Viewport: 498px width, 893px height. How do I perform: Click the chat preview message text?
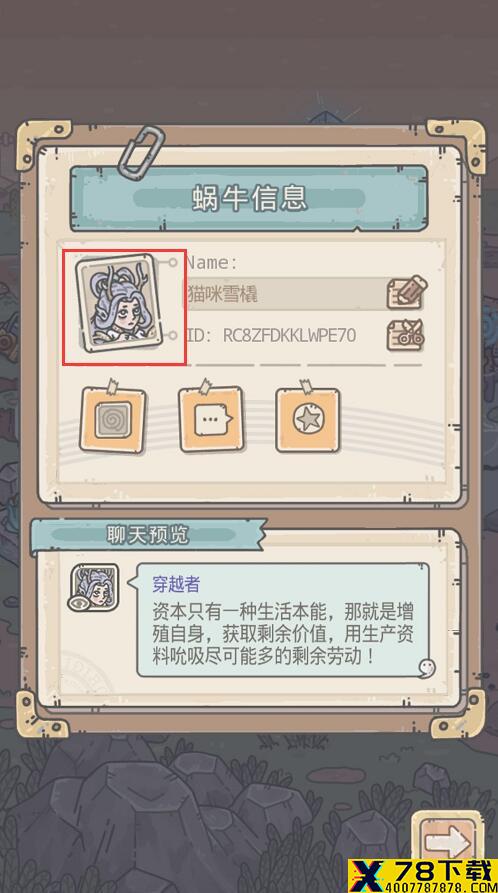283,634
